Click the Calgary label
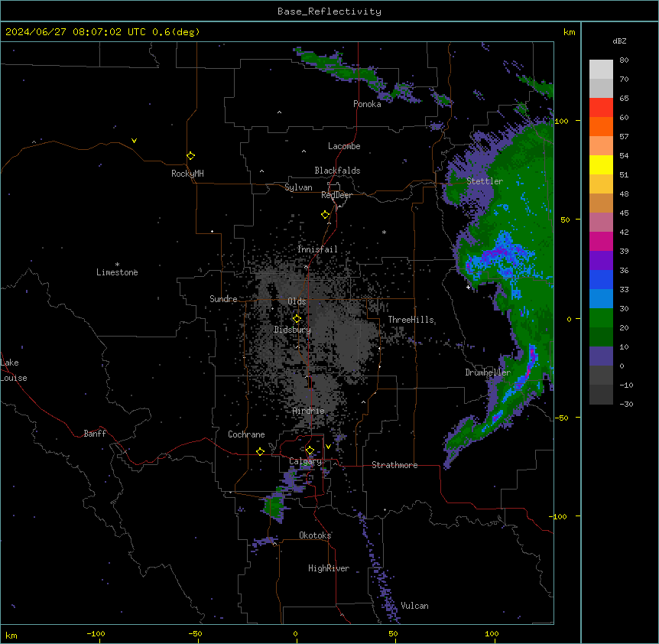 coord(305,461)
